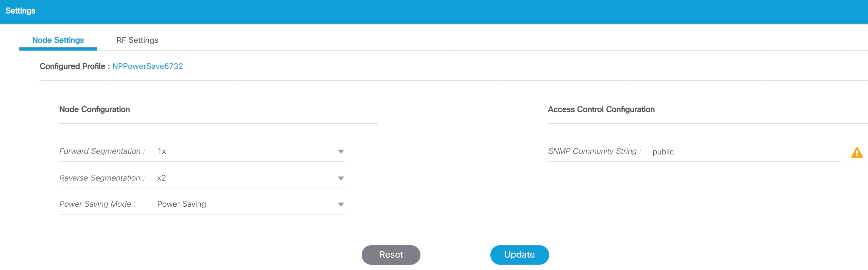Click the Configured Profile label
The height and width of the screenshot is (270, 868).
[x=75, y=66]
